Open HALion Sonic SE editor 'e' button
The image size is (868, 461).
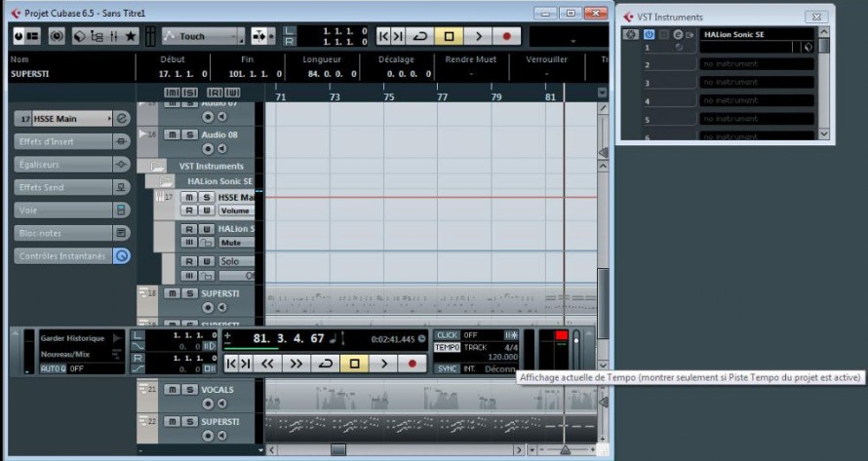(678, 34)
